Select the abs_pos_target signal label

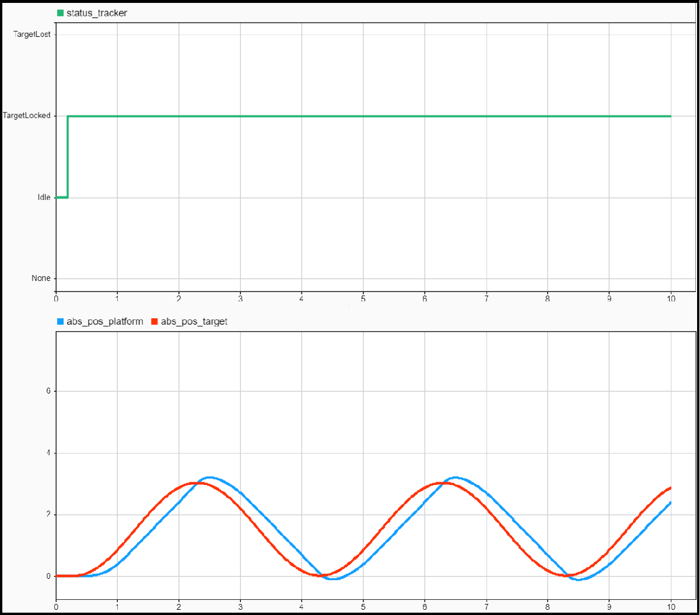pos(195,321)
